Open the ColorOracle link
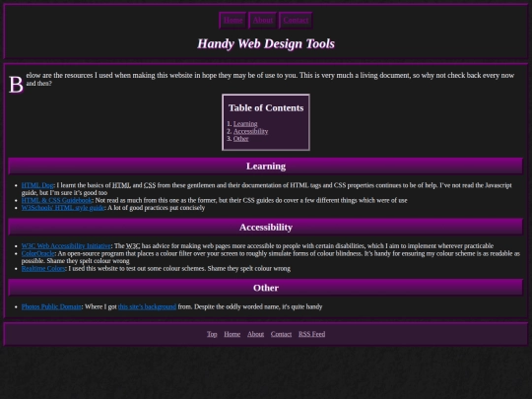Viewport: 532px width, 399px height. point(38,253)
